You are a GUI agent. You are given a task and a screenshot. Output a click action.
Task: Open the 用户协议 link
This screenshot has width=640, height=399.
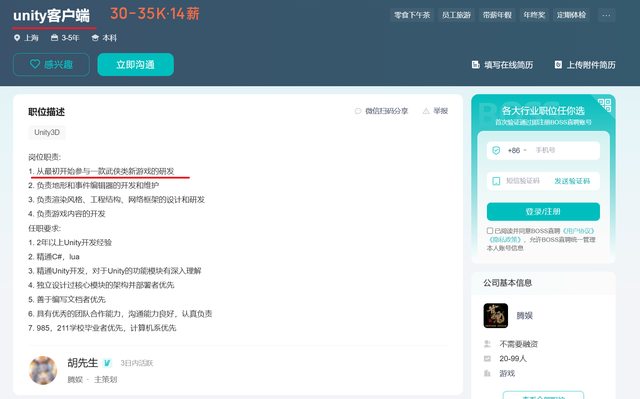point(578,231)
